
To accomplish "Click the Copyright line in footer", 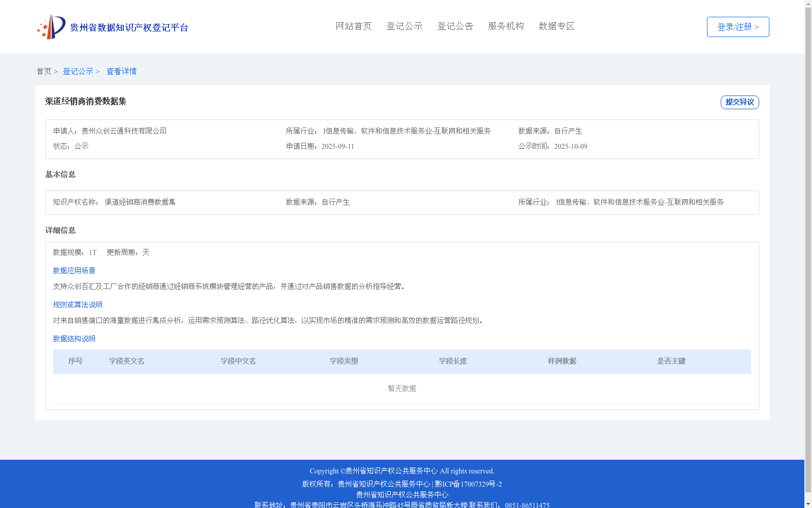I will pos(402,471).
